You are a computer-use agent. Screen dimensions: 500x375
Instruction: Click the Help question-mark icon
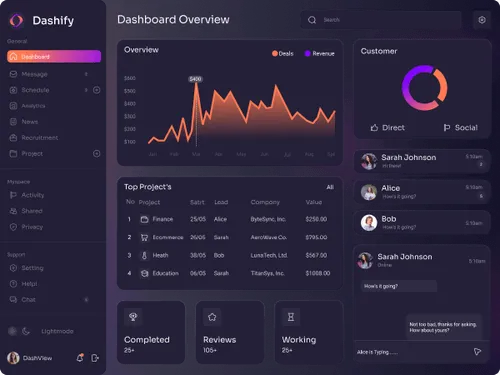[13, 284]
